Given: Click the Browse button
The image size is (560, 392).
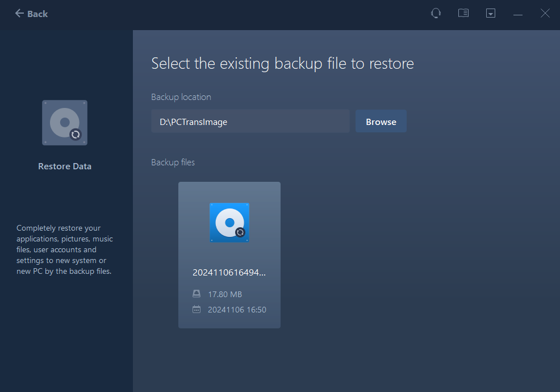Looking at the screenshot, I should coord(381,122).
